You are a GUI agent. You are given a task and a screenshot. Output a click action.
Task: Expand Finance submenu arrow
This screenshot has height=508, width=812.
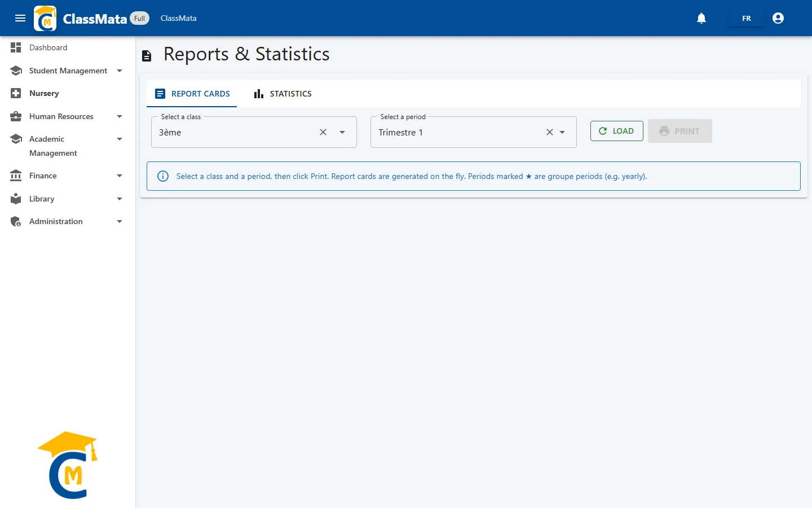coord(120,176)
